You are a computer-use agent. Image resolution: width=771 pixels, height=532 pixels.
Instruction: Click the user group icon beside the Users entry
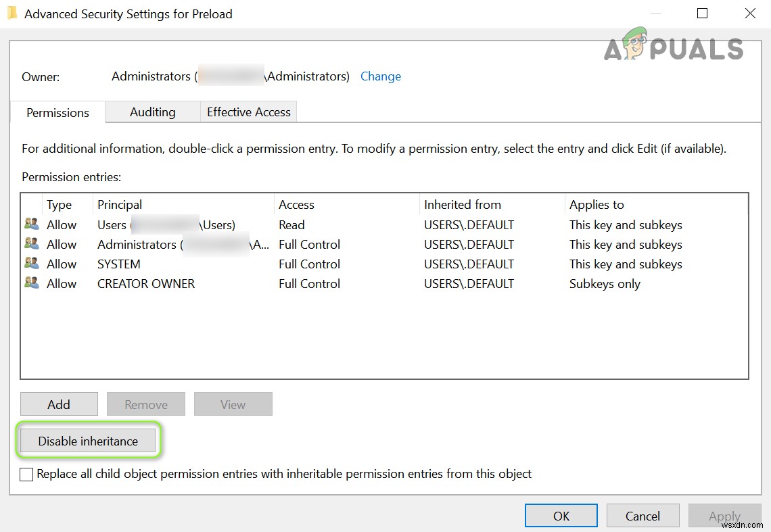click(x=31, y=224)
